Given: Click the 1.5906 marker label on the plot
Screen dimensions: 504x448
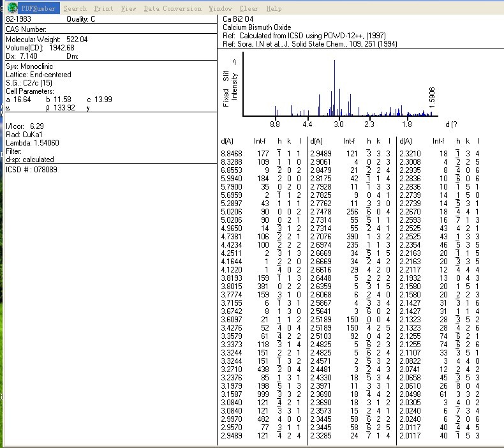Looking at the screenshot, I should pyautogui.click(x=433, y=97).
